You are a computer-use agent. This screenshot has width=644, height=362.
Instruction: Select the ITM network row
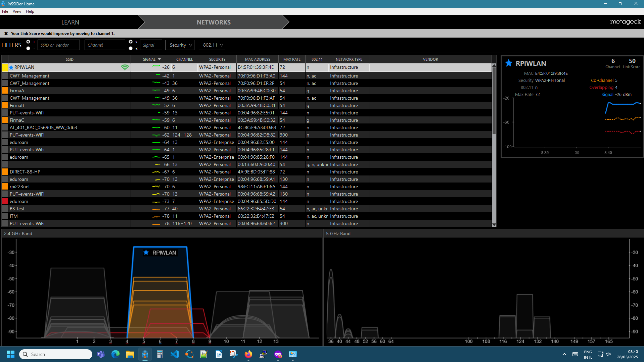pyautogui.click(x=247, y=216)
